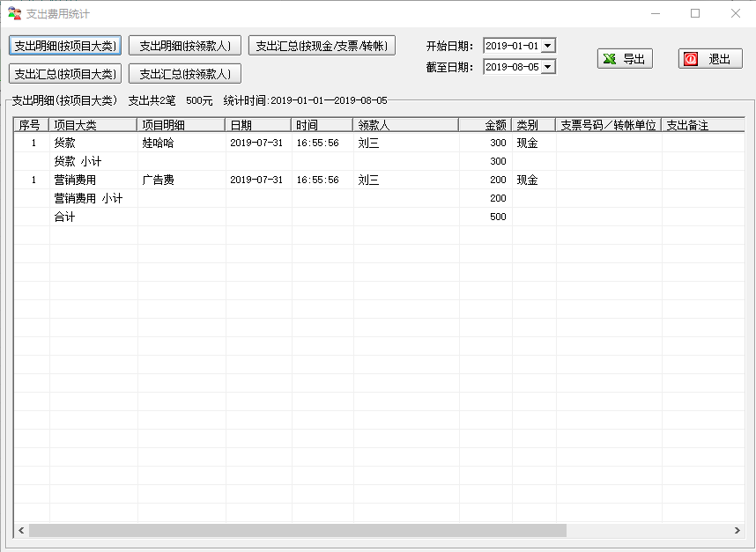Viewport: 756px width, 552px height.
Task: Click the 项目大类 column header
Action: [x=93, y=125]
